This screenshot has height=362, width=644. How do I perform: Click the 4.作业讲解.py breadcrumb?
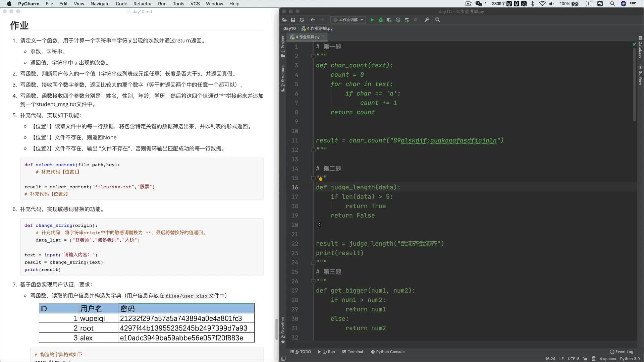317,28
